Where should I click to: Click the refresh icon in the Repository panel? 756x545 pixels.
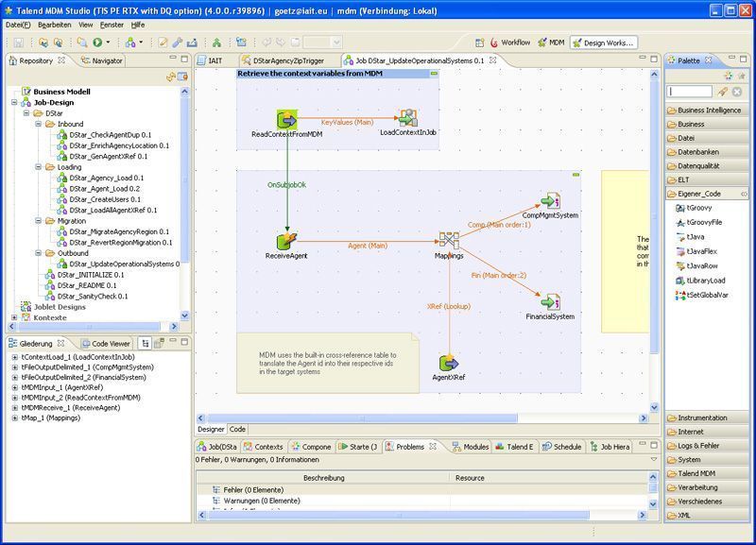170,77
